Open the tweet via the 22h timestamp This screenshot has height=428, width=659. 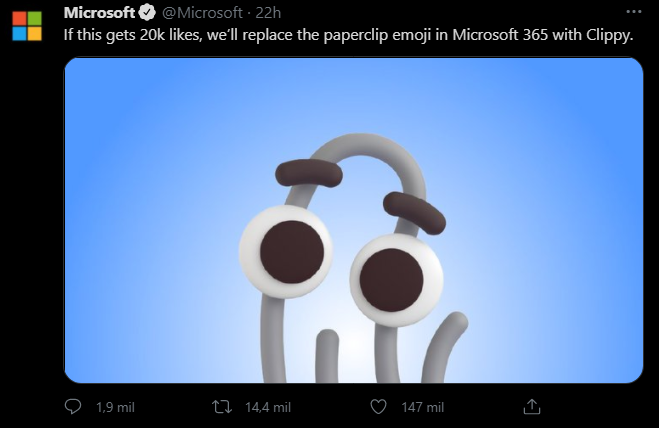[270, 13]
